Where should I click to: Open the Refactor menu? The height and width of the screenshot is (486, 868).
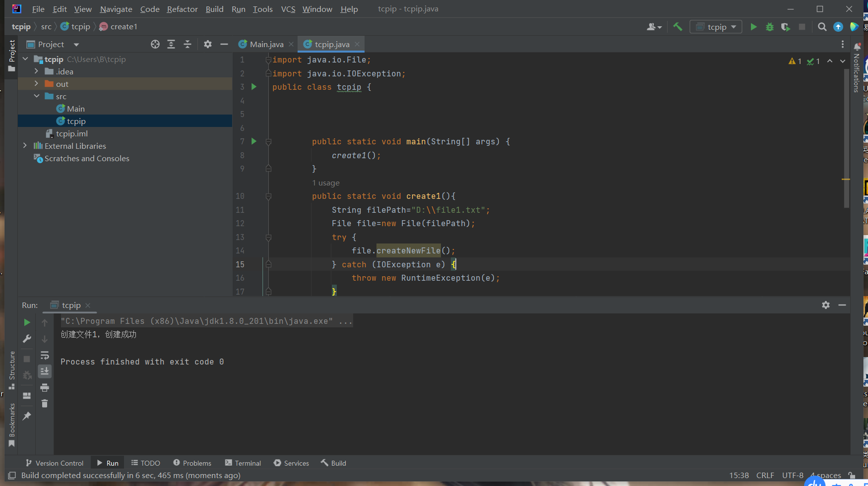182,9
